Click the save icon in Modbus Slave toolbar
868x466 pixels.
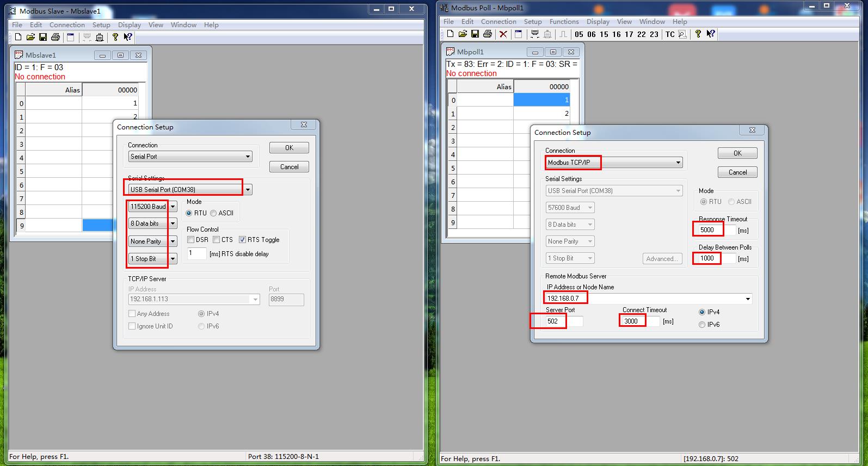43,37
